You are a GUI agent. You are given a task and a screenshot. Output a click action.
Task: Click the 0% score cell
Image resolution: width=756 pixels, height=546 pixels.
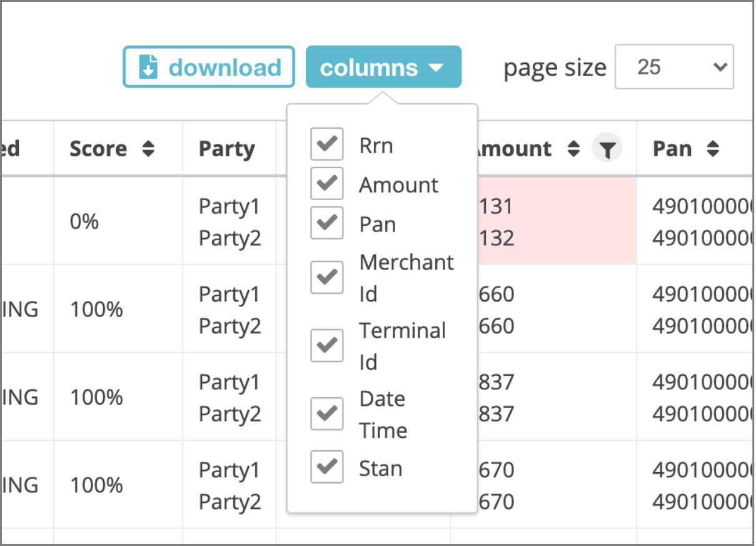click(x=84, y=221)
